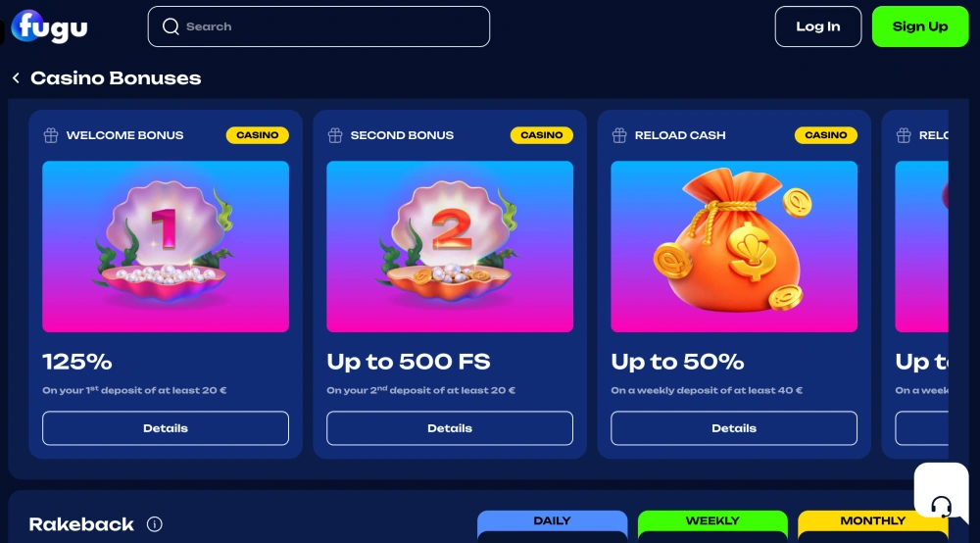
Task: Click the fugu logo
Action: pyautogui.click(x=49, y=26)
